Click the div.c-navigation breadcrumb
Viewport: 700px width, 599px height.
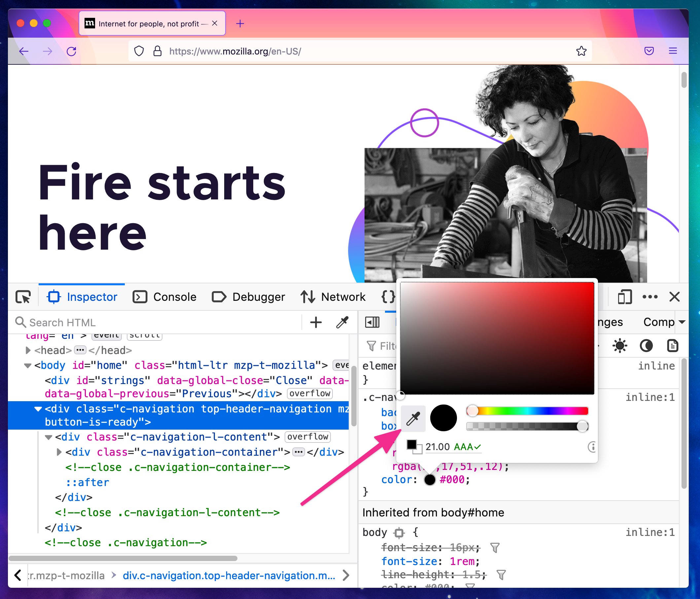tap(229, 575)
